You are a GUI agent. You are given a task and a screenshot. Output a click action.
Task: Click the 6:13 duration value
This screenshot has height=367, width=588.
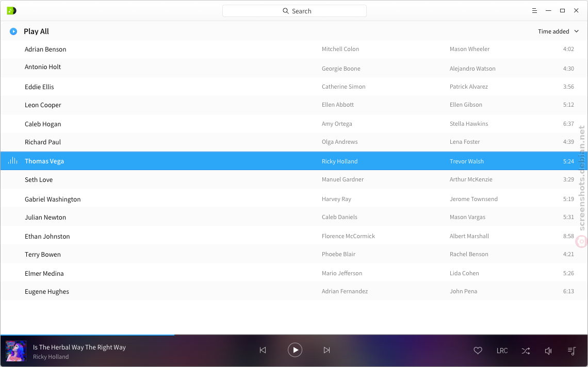(568, 291)
